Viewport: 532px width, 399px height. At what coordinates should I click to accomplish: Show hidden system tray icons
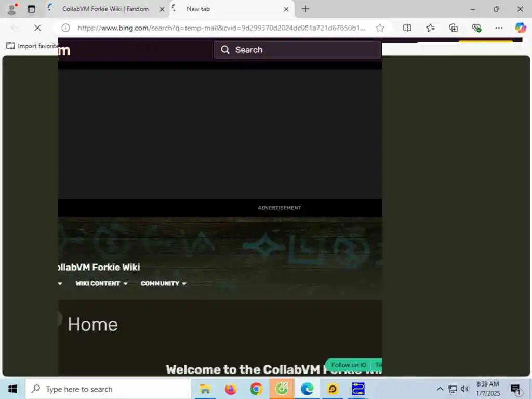[440, 389]
